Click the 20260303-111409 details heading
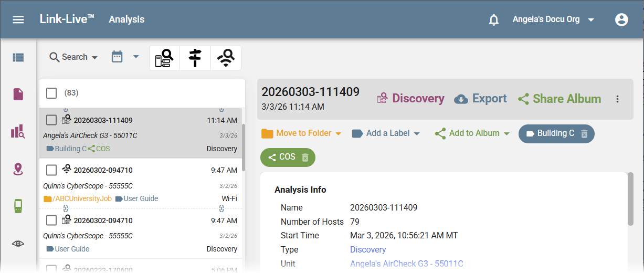644x273 pixels. pos(311,92)
